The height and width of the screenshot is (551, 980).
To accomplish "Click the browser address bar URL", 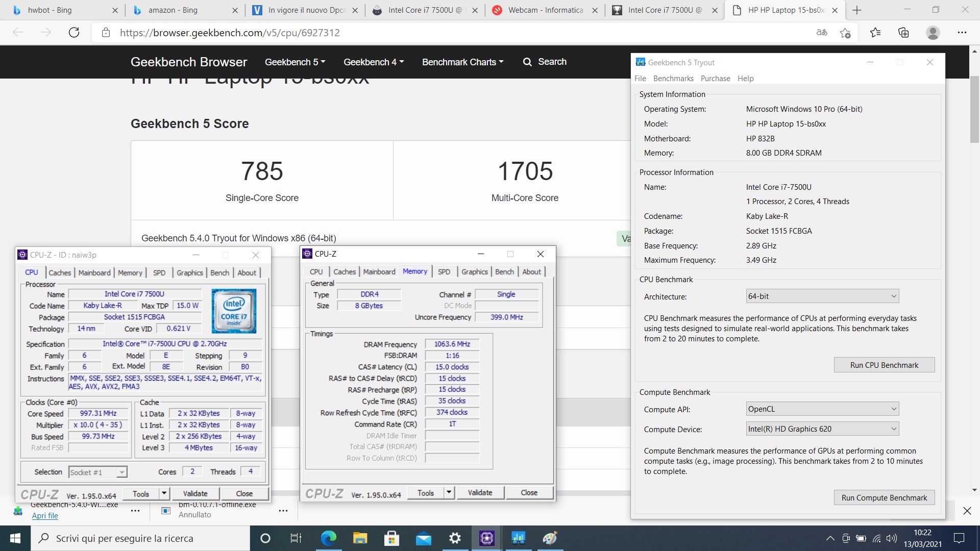I will [x=230, y=33].
